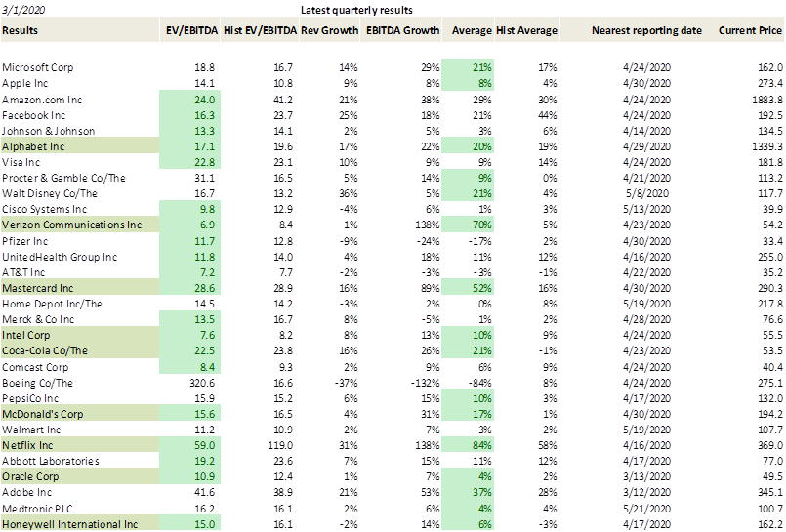Click Facebook's Hist Average value 44%

tap(548, 115)
